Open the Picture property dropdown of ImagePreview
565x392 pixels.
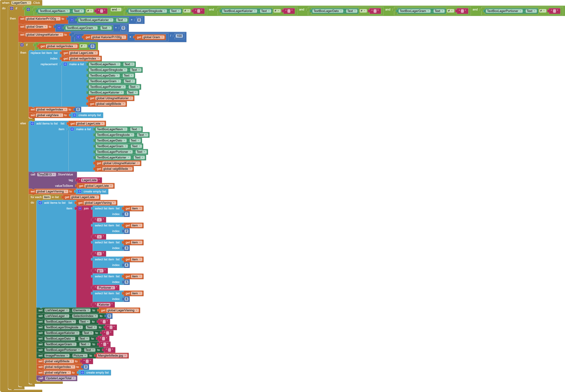[x=80, y=356]
